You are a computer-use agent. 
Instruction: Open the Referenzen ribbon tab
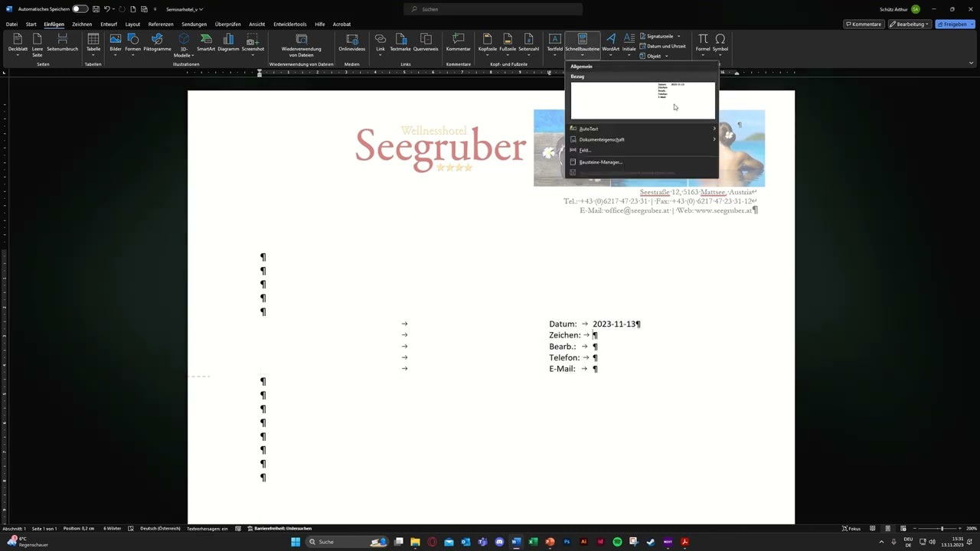161,24
